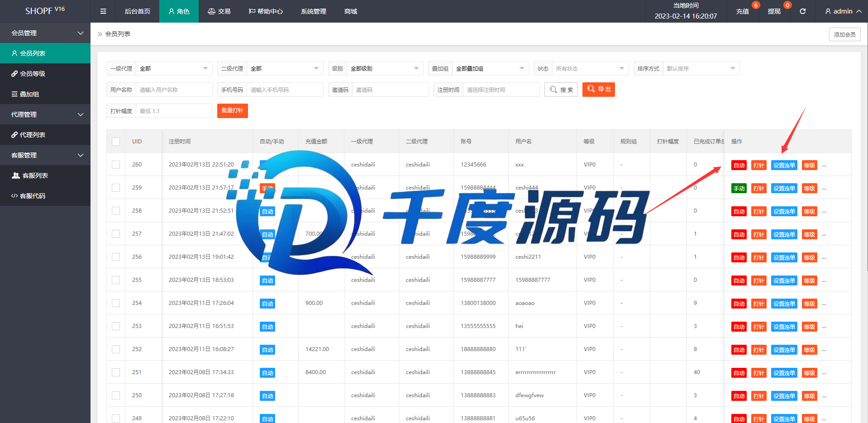
Task: Click the orange 导出 export button
Action: (599, 89)
